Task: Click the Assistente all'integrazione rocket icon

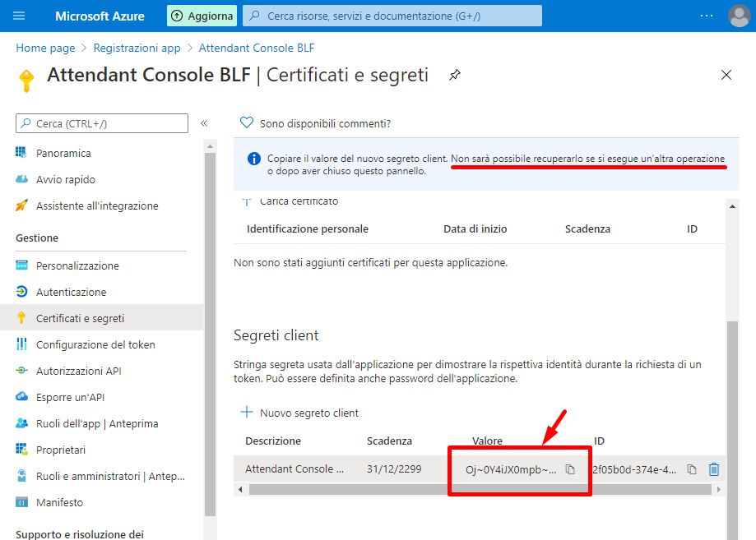Action: click(21, 205)
